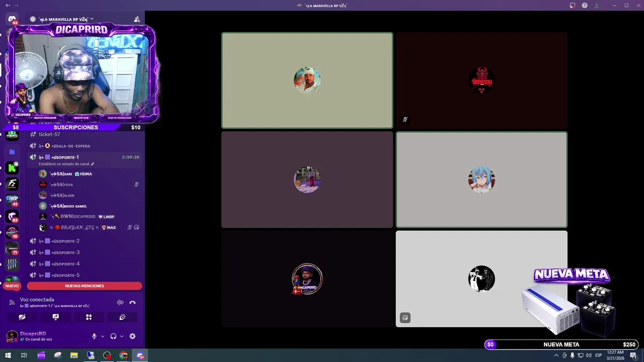Focus the mauve tile with purple avatar

307,179
